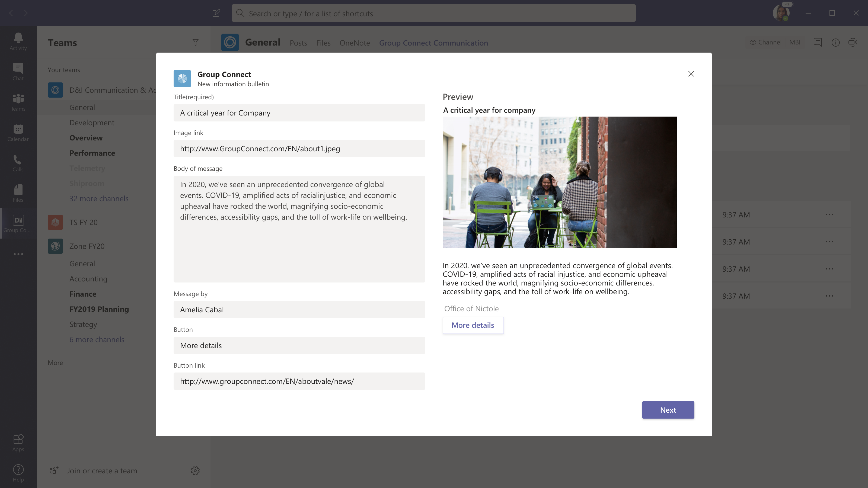
Task: Click the preview image thumbnail
Action: click(560, 182)
